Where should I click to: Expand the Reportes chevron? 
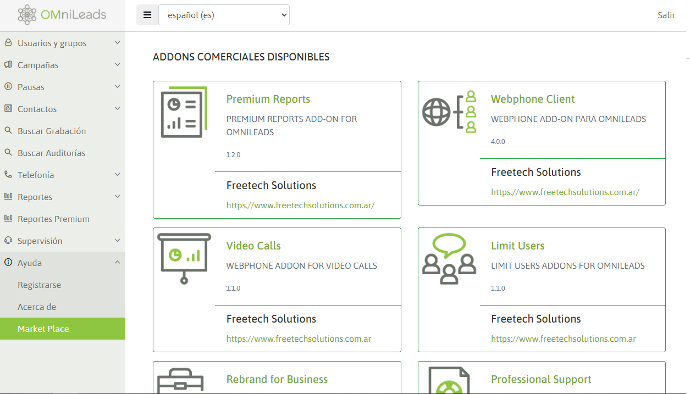coord(117,196)
